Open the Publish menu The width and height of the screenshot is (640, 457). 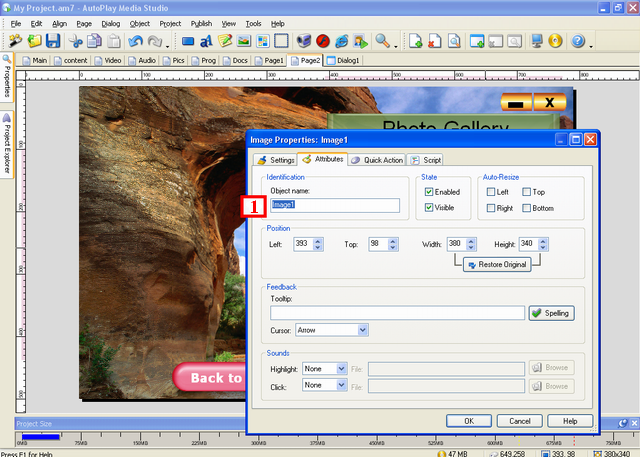[x=200, y=22]
